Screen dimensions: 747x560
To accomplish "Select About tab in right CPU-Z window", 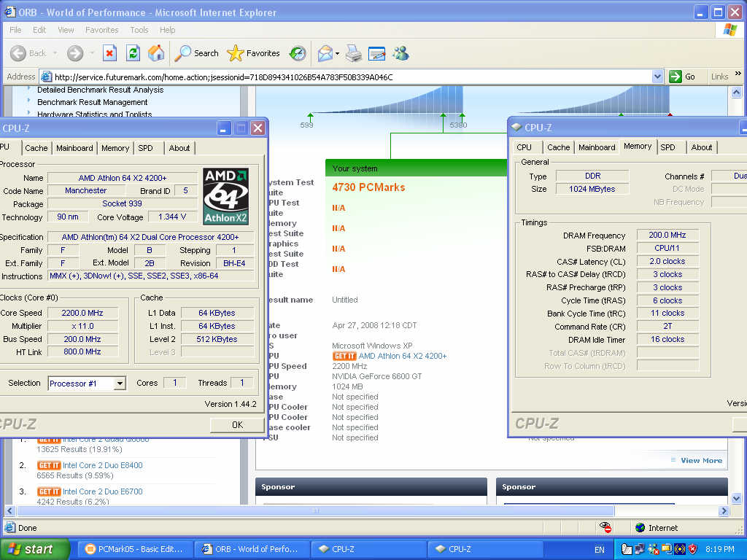I will [x=702, y=147].
